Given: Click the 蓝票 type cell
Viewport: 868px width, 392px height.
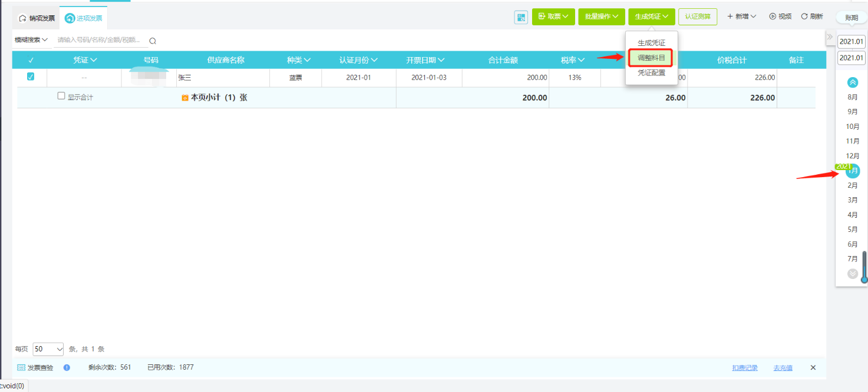Looking at the screenshot, I should (x=295, y=77).
